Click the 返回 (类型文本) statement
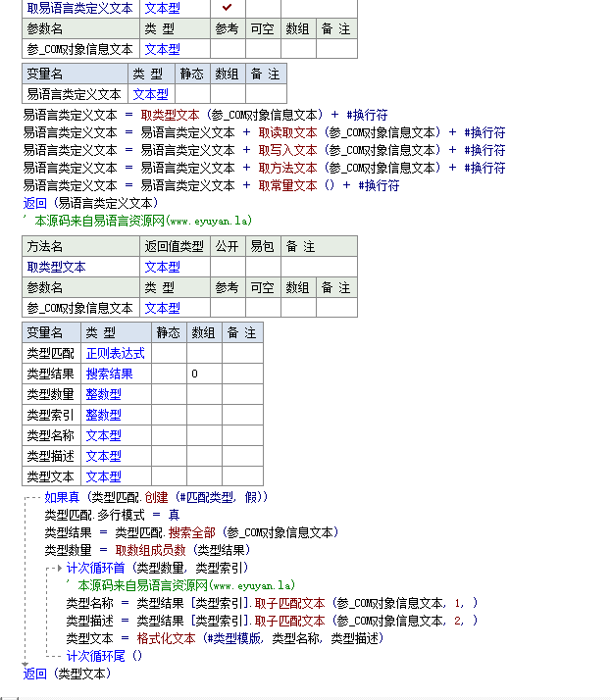The height and width of the screenshot is (700, 611). point(67,674)
